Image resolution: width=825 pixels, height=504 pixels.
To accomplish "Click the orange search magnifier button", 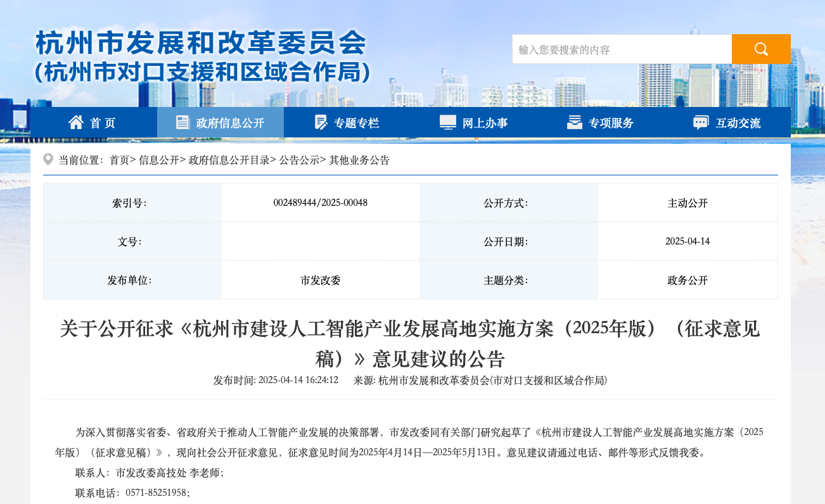I will click(761, 49).
